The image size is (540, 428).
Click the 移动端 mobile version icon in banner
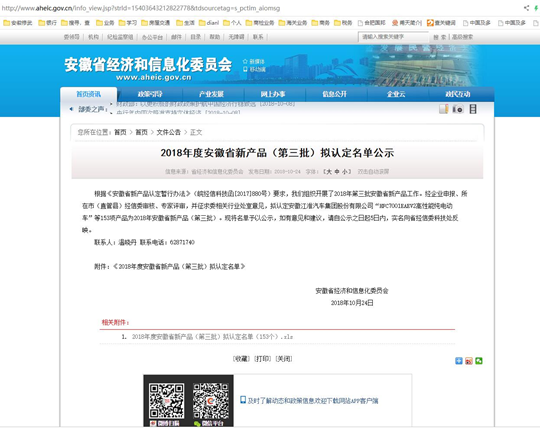pos(254,69)
